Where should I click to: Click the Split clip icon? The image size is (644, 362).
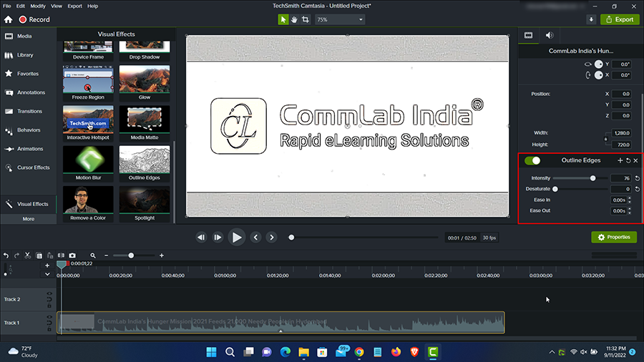(x=61, y=255)
